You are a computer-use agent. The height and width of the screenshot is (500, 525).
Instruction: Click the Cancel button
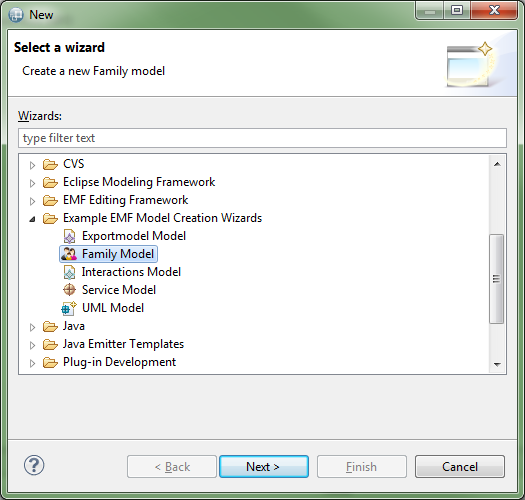[460, 466]
